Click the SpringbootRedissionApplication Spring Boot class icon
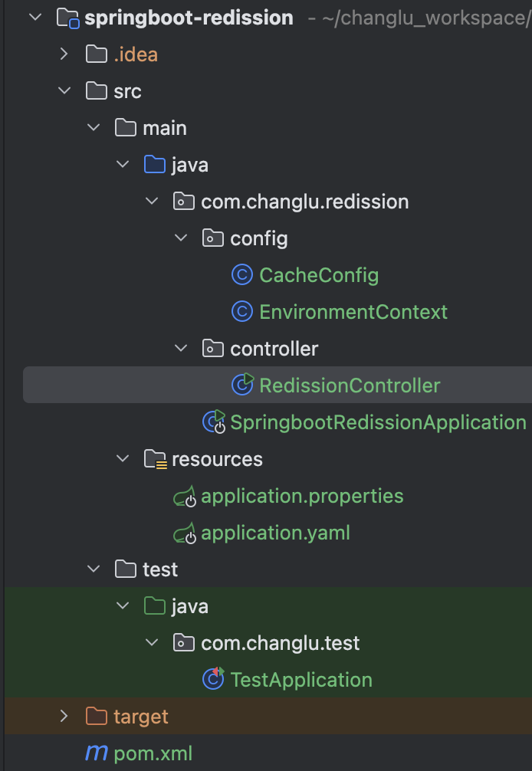This screenshot has height=771, width=532. pos(214,422)
